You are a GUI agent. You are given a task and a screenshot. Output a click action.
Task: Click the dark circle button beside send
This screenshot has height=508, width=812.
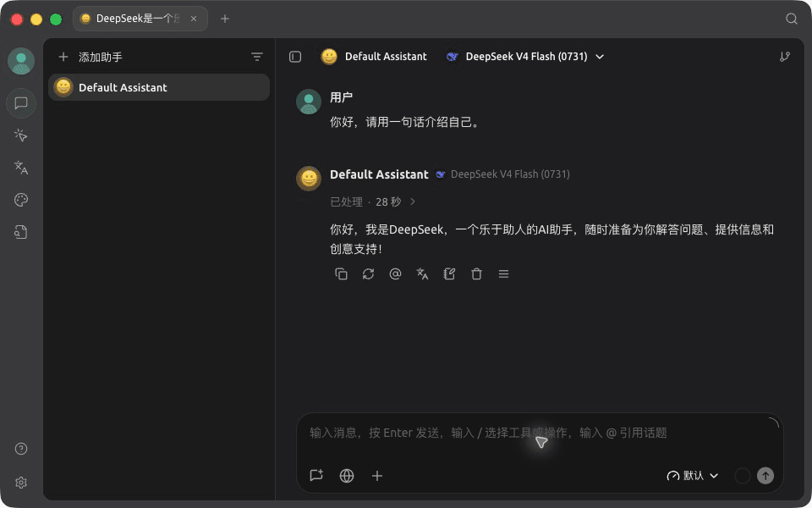click(x=742, y=475)
